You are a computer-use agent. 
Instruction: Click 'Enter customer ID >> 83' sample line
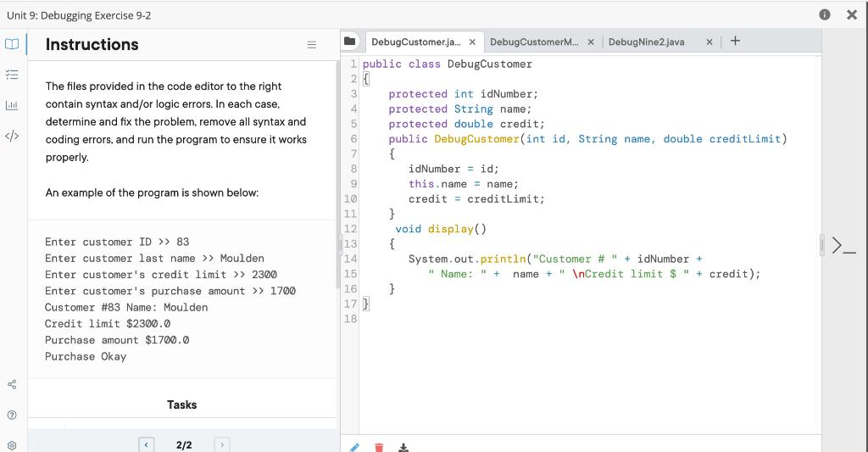coord(117,242)
